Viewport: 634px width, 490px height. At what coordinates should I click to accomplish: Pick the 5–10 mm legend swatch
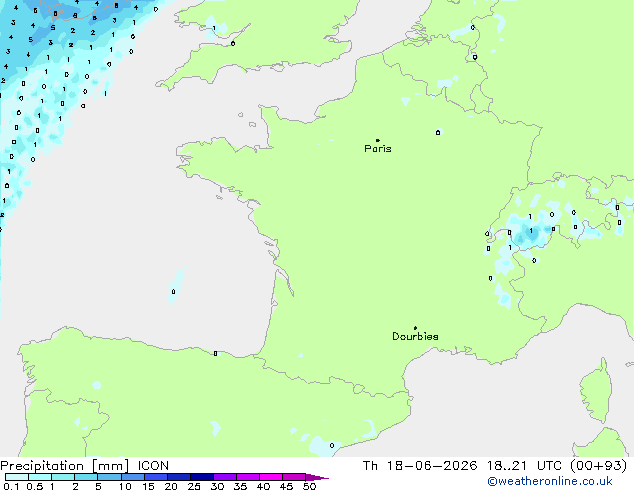coord(109,477)
